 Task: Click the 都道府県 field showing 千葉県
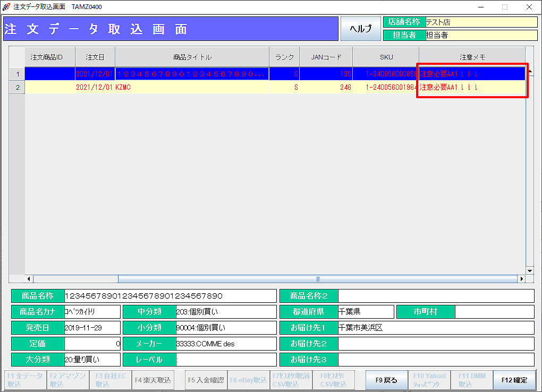(366, 312)
